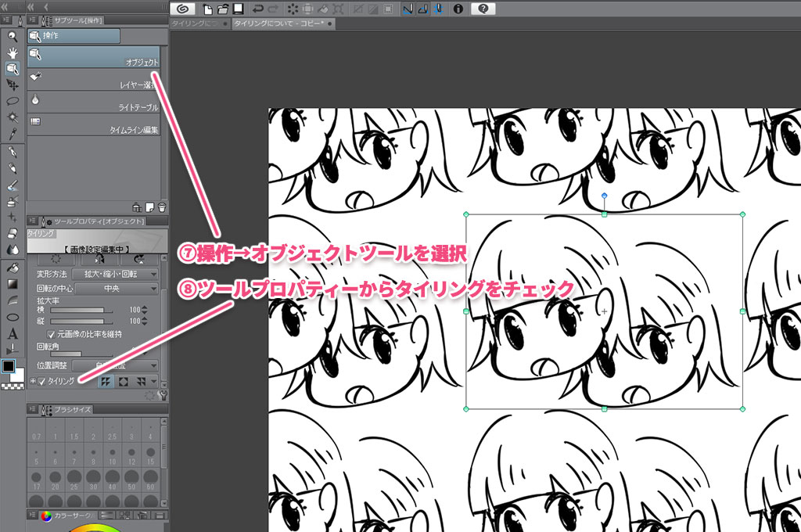
Task: Open the help question mark icon
Action: (x=484, y=9)
